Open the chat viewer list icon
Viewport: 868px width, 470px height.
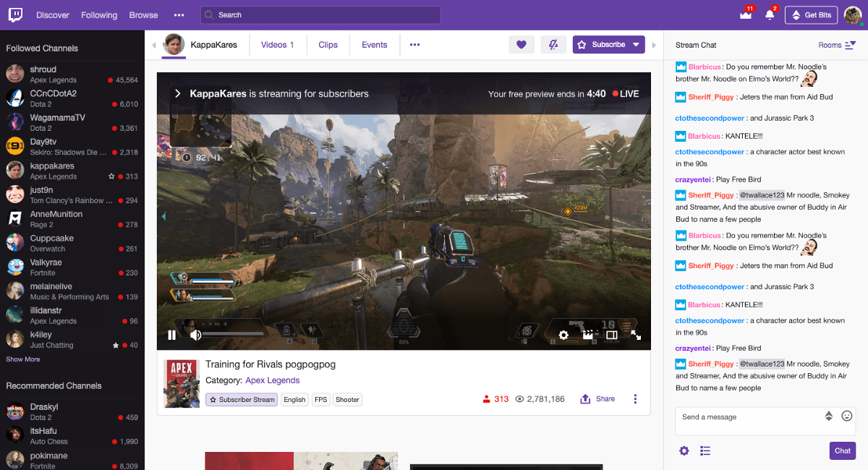pyautogui.click(x=705, y=451)
